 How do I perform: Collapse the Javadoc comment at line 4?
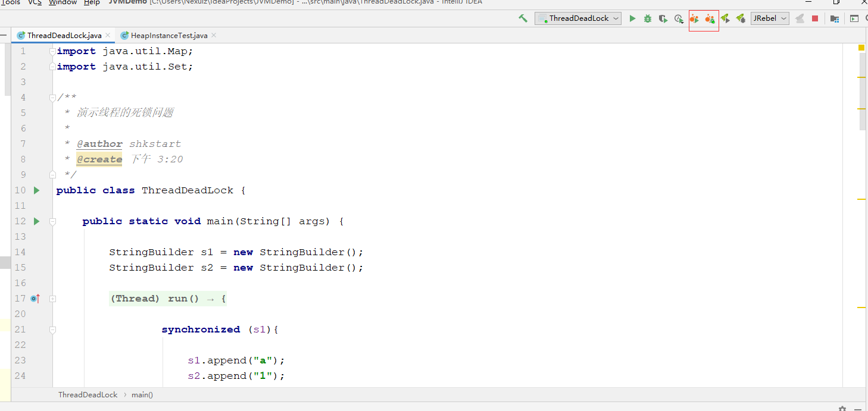[x=52, y=98]
